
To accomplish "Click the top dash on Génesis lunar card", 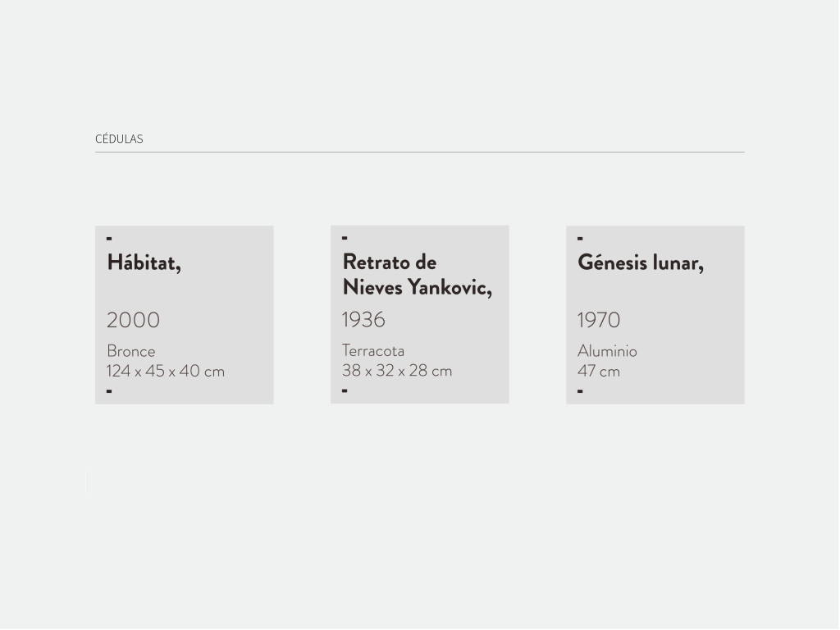I will [580, 239].
